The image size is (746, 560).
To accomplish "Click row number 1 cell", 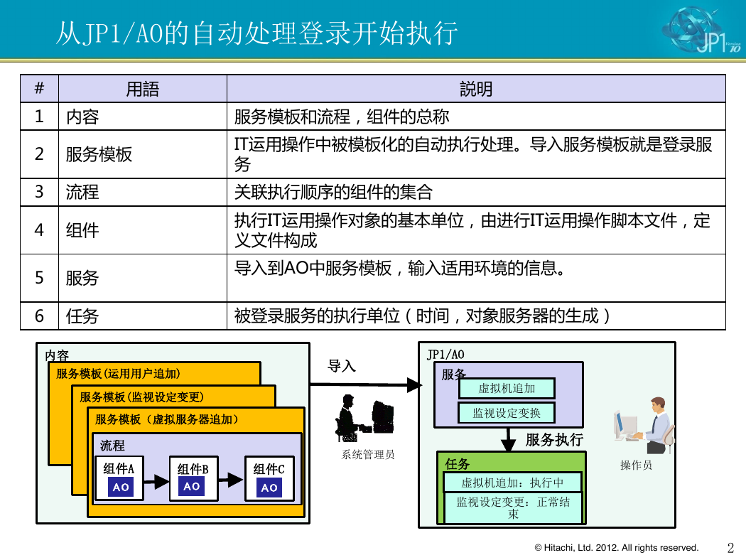I will tap(40, 117).
